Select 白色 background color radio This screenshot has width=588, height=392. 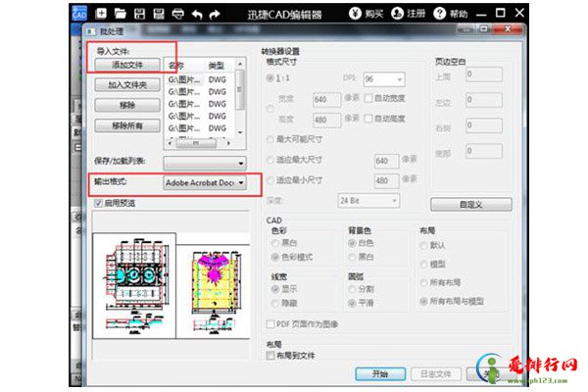coord(352,243)
